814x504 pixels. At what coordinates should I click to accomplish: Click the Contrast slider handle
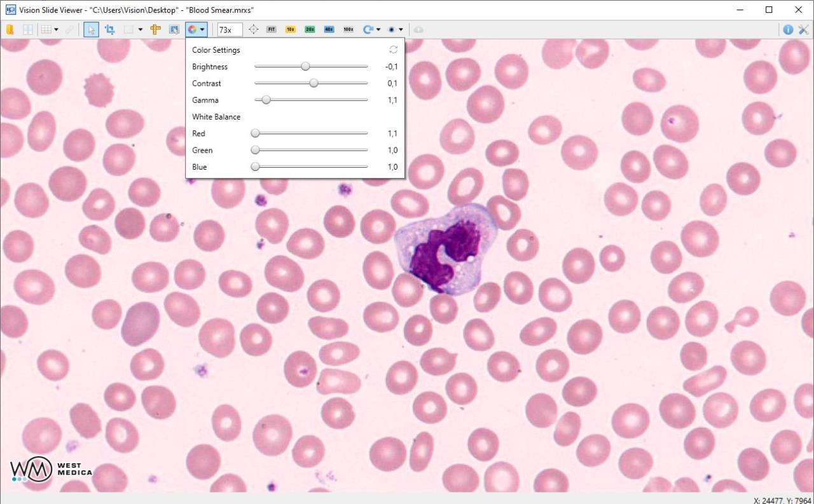coord(314,83)
